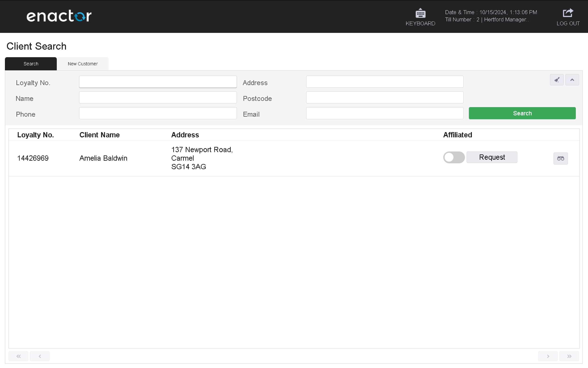
Task: Advance to the next results page
Action: (x=548, y=356)
